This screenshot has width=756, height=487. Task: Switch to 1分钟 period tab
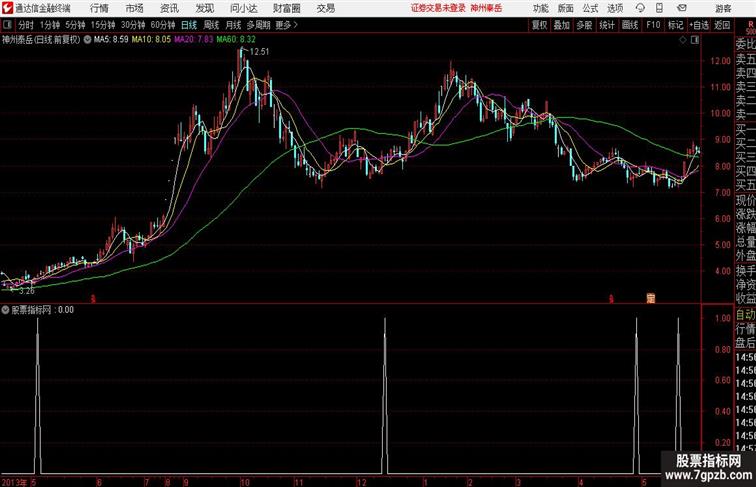(x=49, y=25)
